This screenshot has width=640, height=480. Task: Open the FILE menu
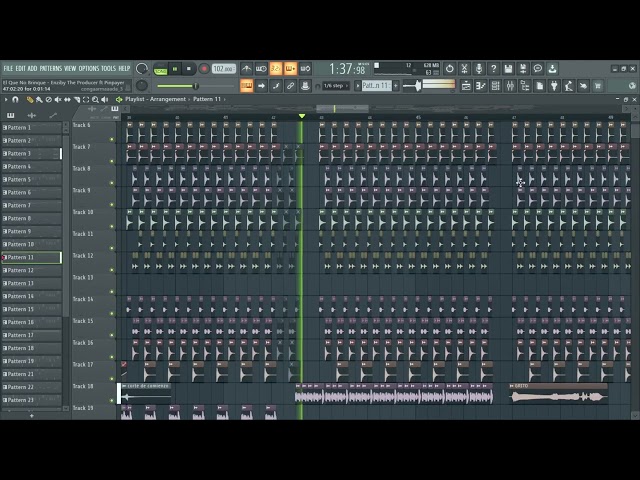coord(8,69)
